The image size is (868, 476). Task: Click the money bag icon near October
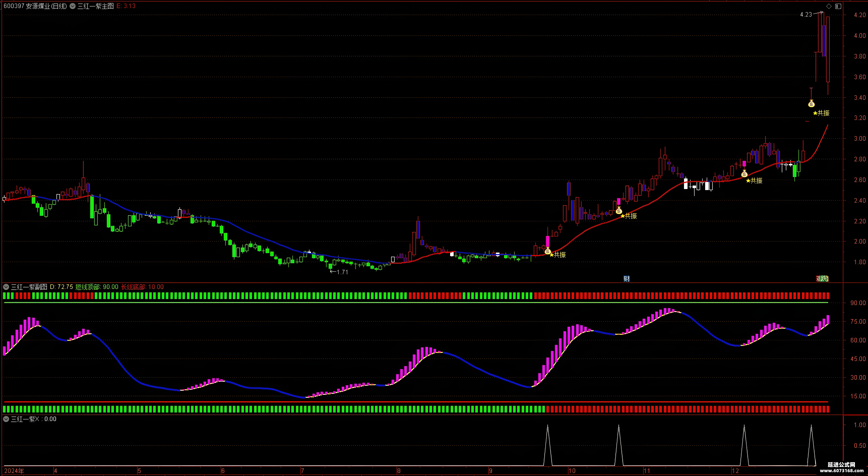click(x=619, y=211)
